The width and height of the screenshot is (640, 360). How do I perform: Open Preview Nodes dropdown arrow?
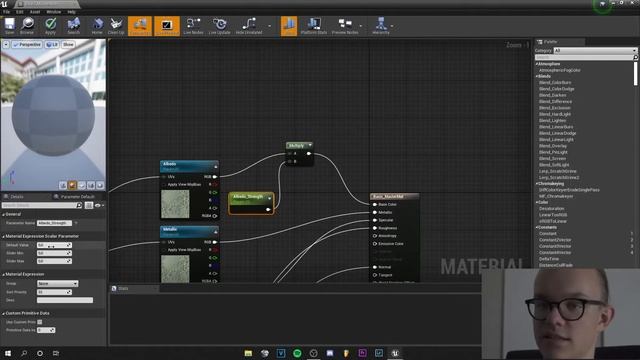[361, 26]
